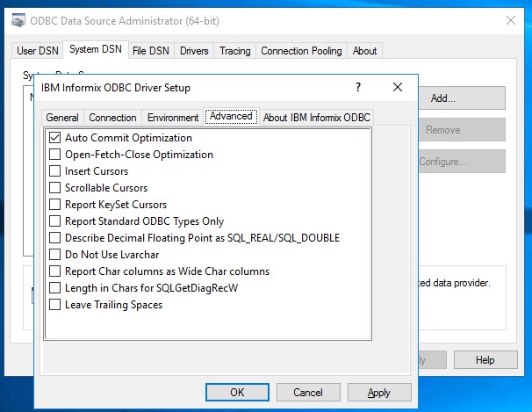Tick Report KeySet Cursors

pyautogui.click(x=55, y=205)
